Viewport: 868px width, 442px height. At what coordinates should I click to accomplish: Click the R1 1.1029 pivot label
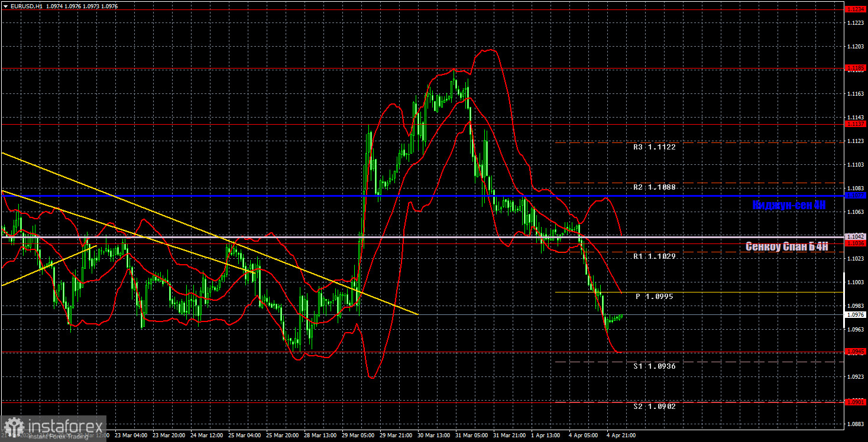pos(654,256)
